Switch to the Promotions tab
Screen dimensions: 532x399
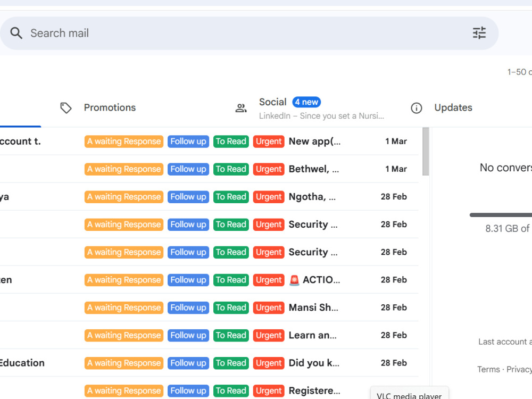tap(110, 107)
